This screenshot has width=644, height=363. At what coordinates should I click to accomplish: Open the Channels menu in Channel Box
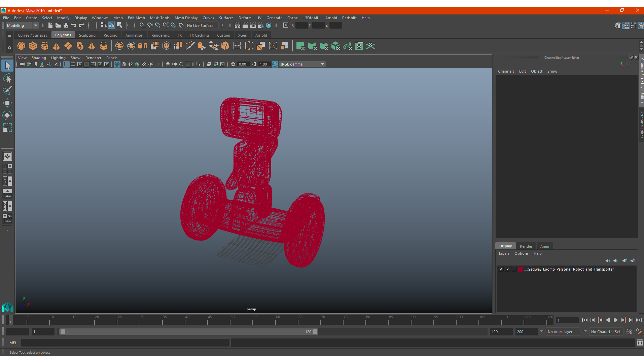point(506,71)
